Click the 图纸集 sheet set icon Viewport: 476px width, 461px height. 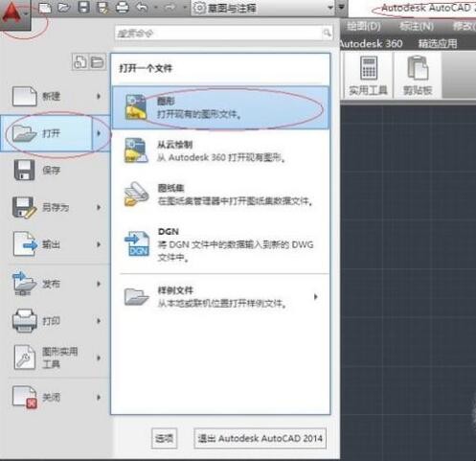click(x=136, y=194)
